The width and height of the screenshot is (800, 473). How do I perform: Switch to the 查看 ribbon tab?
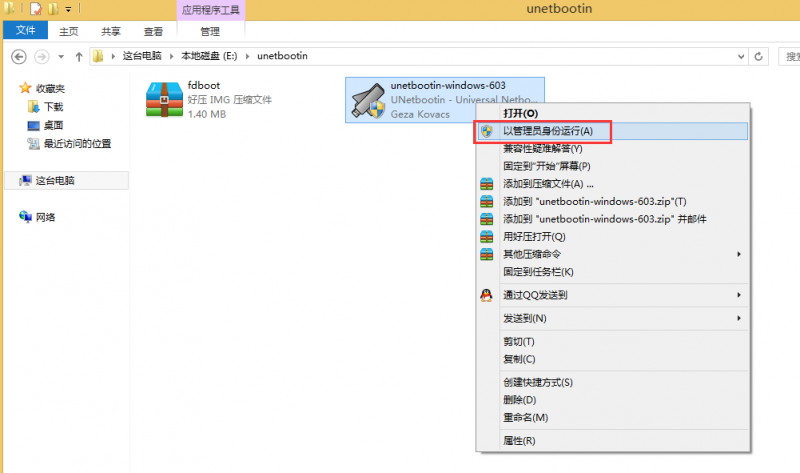[153, 32]
